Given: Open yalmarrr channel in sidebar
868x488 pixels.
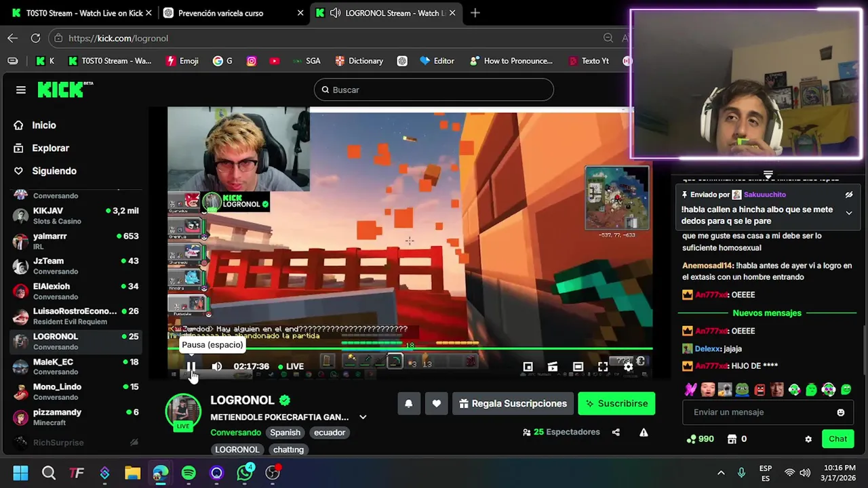Looking at the screenshot, I should (x=77, y=241).
